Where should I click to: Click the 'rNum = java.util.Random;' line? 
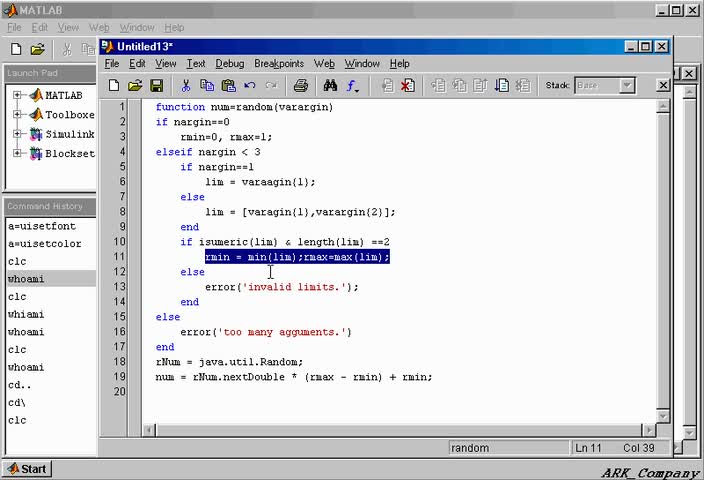pos(229,361)
